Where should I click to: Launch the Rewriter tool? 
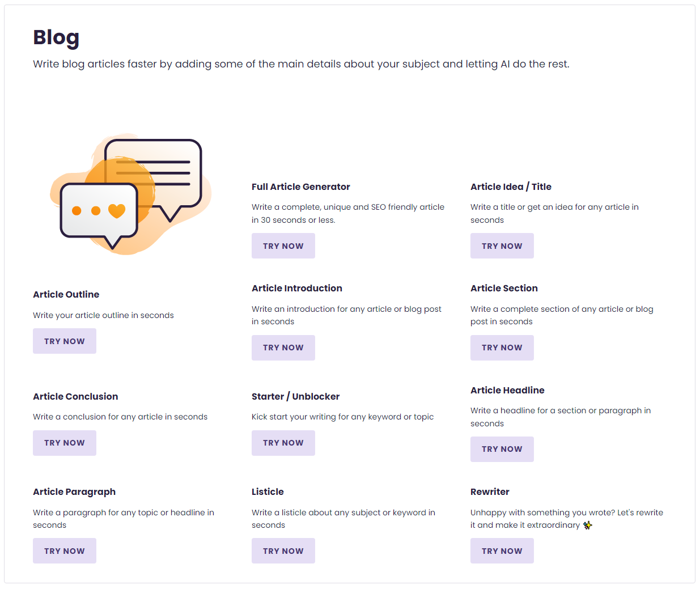point(502,550)
